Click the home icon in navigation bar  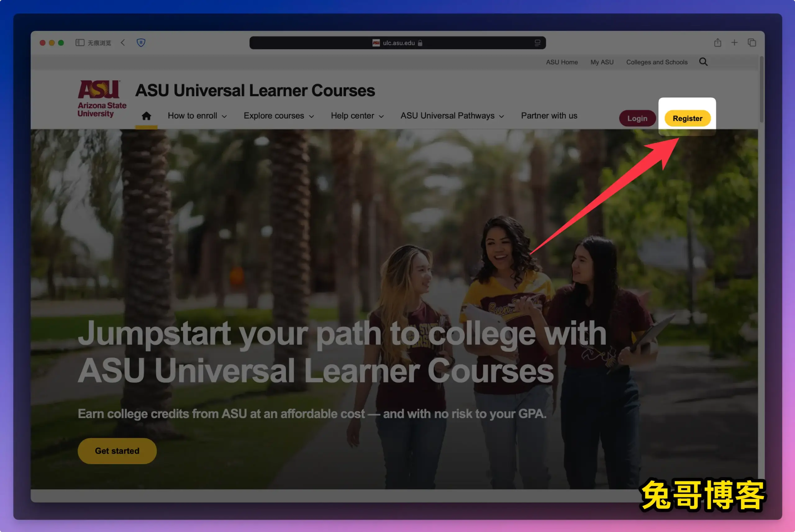coord(146,116)
